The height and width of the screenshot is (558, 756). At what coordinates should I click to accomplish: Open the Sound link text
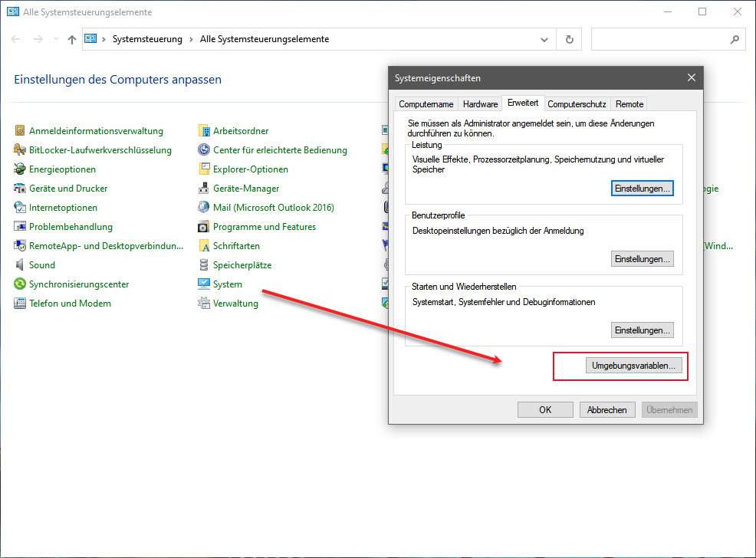42,265
